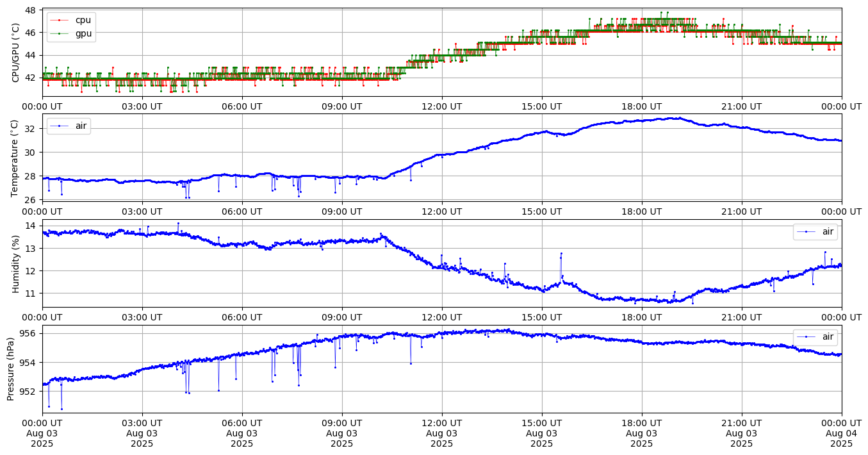
Task: Click the 956 tick on the Pressure axis
Action: coord(28,334)
